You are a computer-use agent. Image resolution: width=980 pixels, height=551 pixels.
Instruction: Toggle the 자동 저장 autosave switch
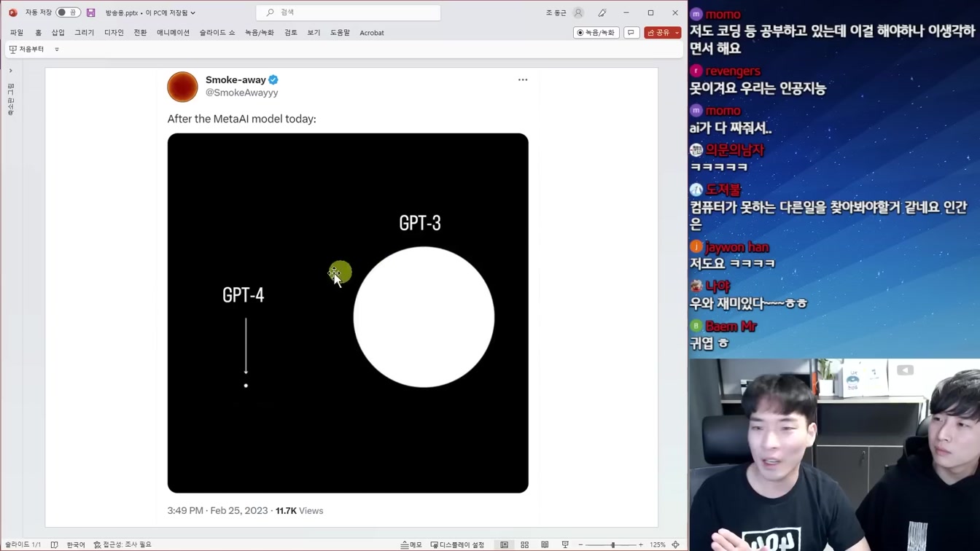point(68,12)
